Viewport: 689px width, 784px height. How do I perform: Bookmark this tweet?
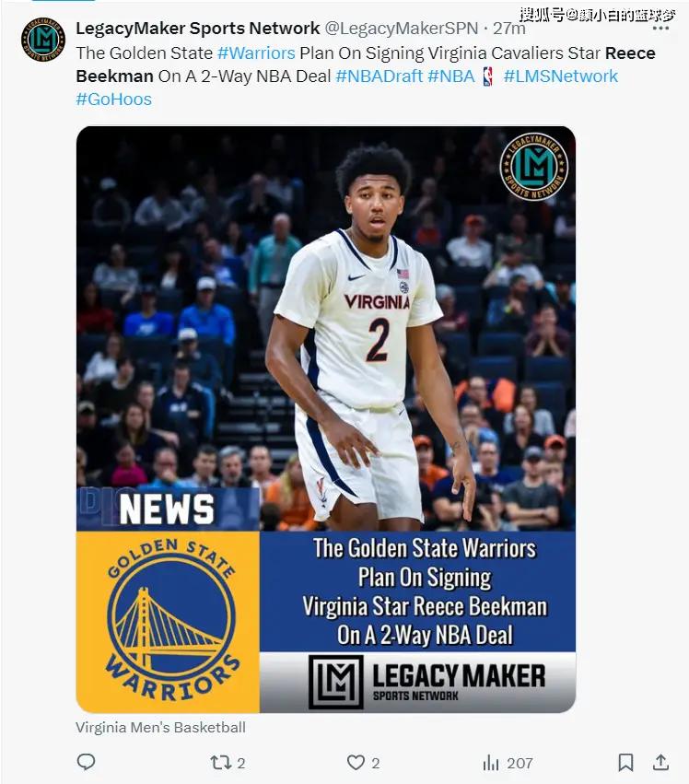(625, 763)
